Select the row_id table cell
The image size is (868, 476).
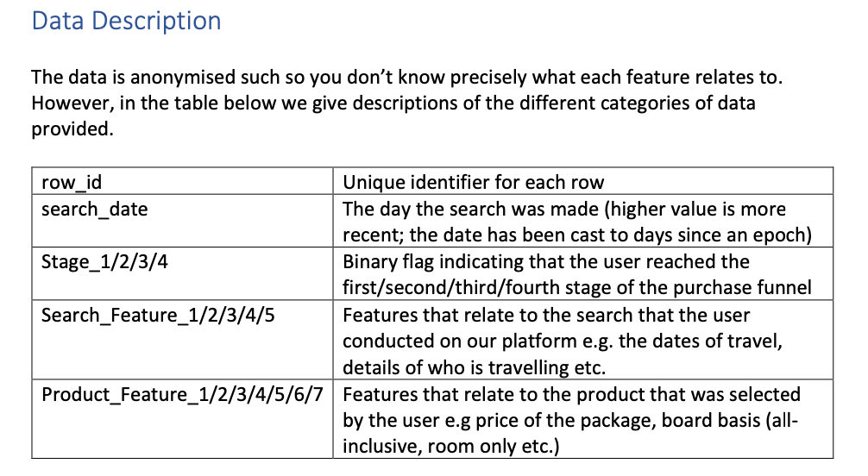point(182,181)
